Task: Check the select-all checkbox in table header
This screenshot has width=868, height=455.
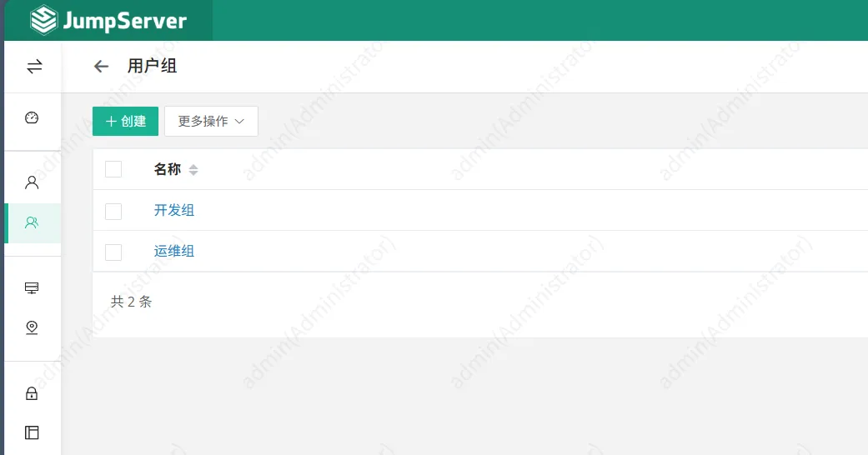Action: point(113,169)
